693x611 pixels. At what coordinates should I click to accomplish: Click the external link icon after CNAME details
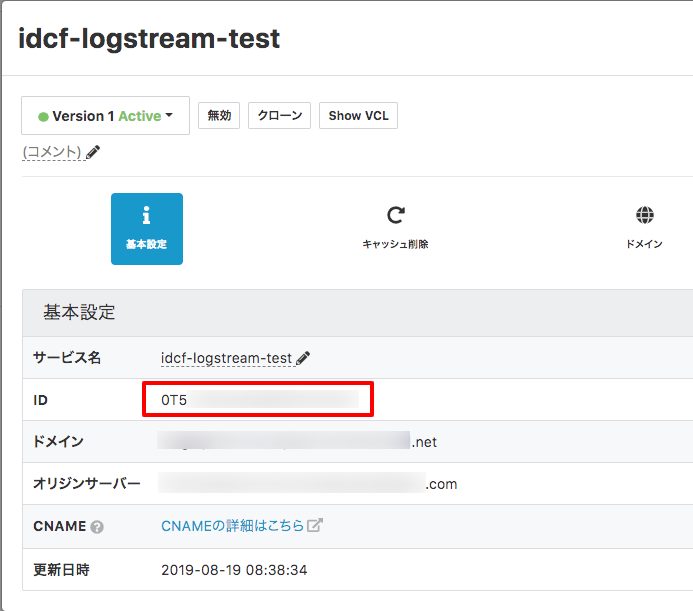tap(315, 526)
